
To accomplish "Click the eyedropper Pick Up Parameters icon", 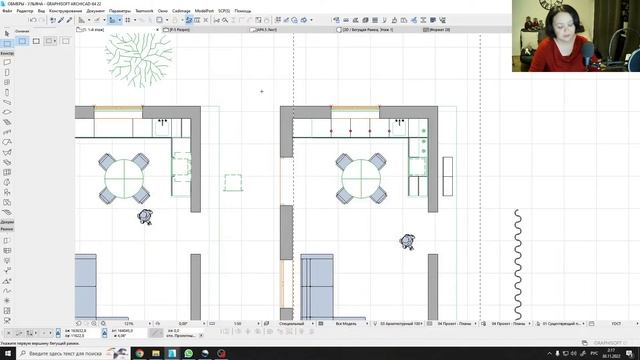I will pos(61,20).
